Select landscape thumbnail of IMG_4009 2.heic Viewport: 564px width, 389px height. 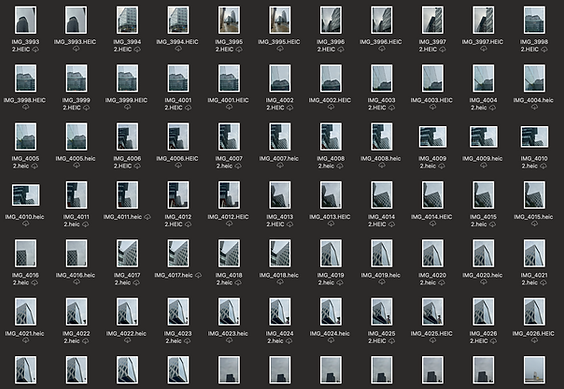tap(433, 137)
